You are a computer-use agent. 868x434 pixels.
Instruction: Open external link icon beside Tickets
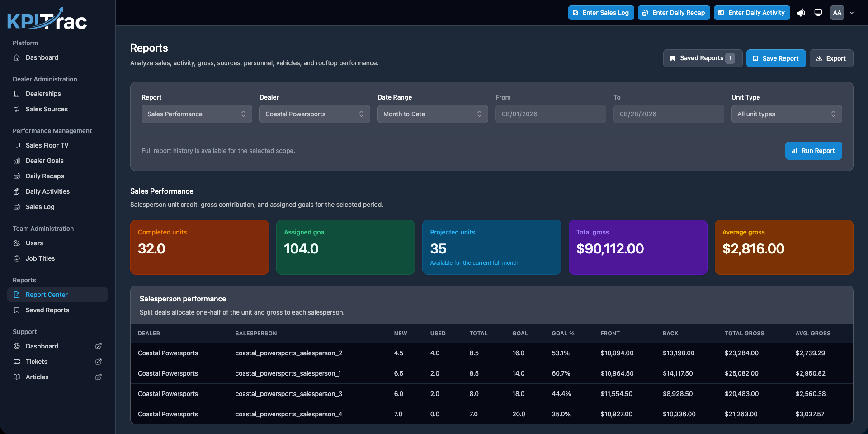pos(99,362)
